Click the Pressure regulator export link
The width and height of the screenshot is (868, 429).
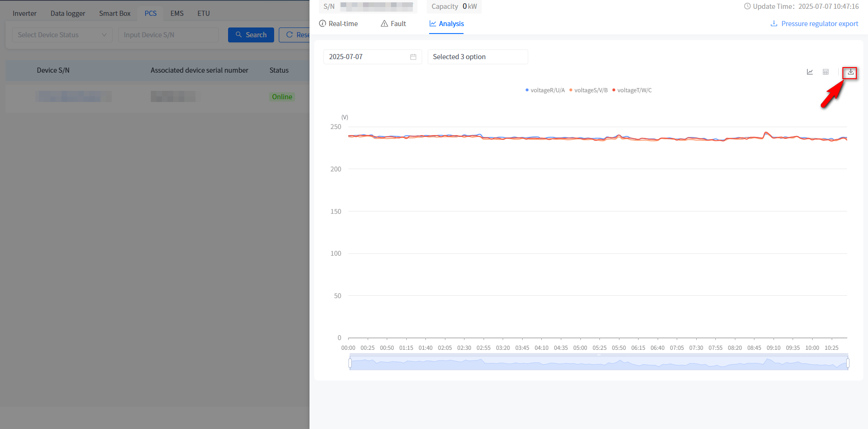pos(814,24)
